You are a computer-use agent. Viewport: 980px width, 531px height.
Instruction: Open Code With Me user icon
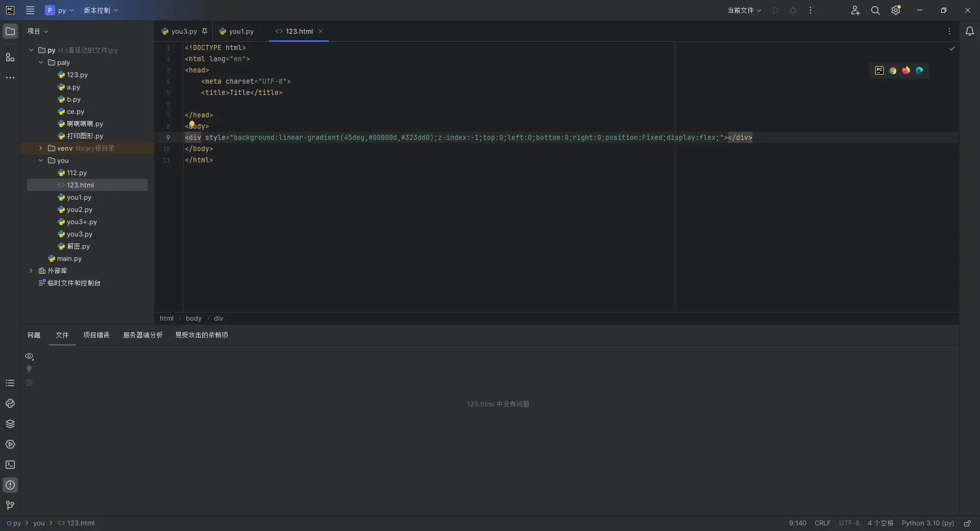pyautogui.click(x=855, y=10)
